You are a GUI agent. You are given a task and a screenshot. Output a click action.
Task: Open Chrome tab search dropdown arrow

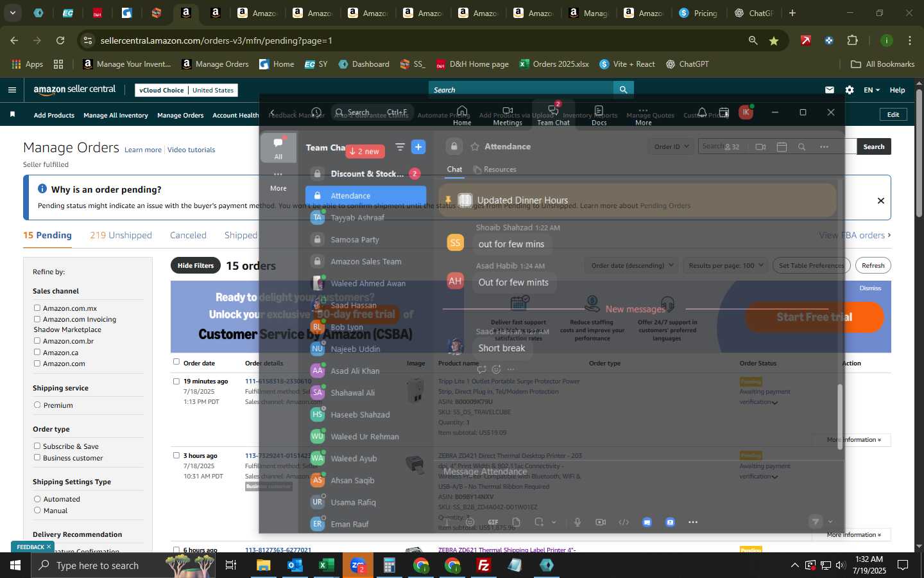[x=12, y=13]
